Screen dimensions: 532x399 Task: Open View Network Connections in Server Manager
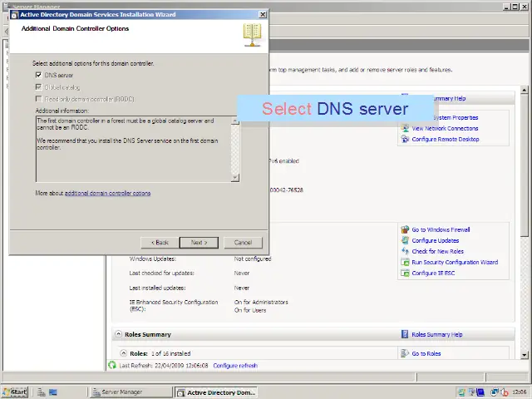click(445, 128)
